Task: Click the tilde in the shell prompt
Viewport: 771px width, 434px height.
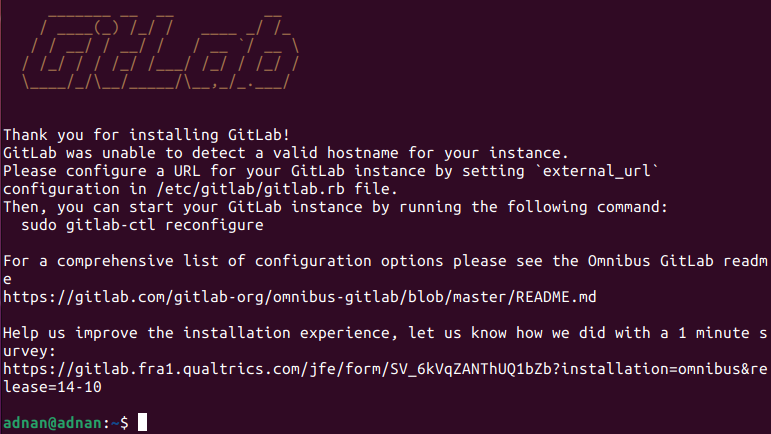Action: (115, 423)
